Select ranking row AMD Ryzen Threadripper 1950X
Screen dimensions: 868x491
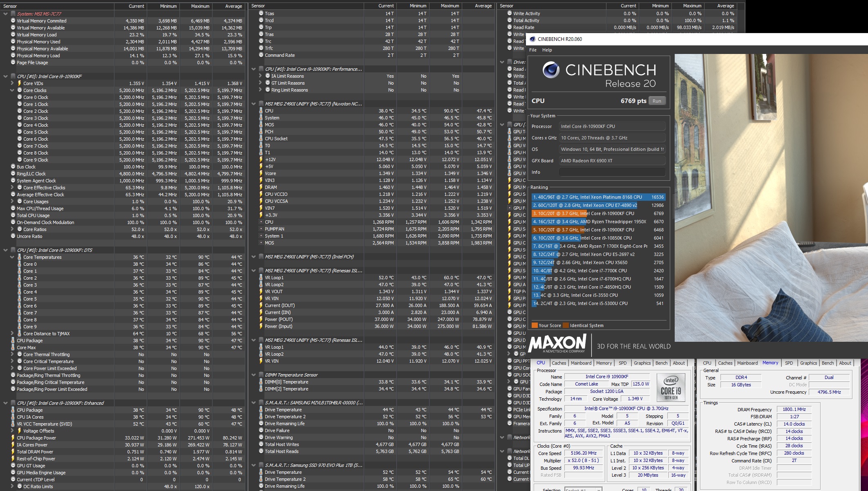click(598, 222)
